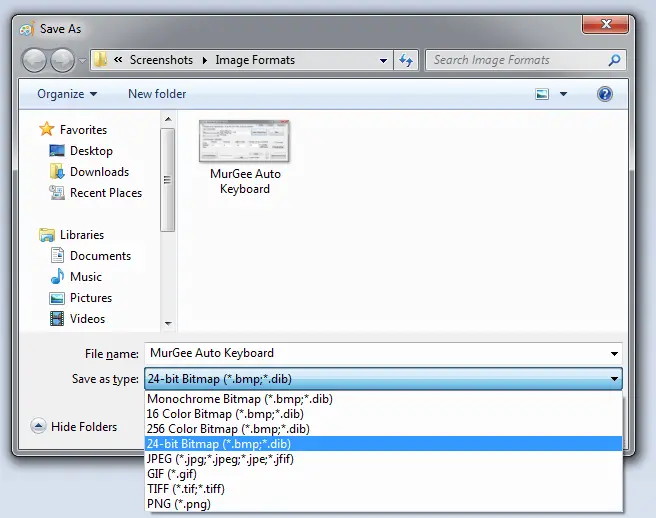Expand the Organize dropdown menu
The height and width of the screenshot is (518, 656).
[67, 94]
